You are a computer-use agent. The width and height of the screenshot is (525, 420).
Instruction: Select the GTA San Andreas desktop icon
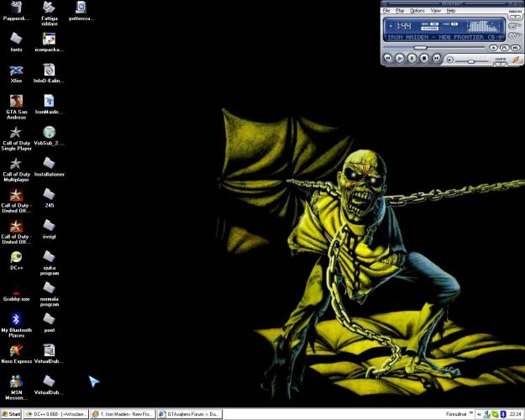click(x=16, y=103)
